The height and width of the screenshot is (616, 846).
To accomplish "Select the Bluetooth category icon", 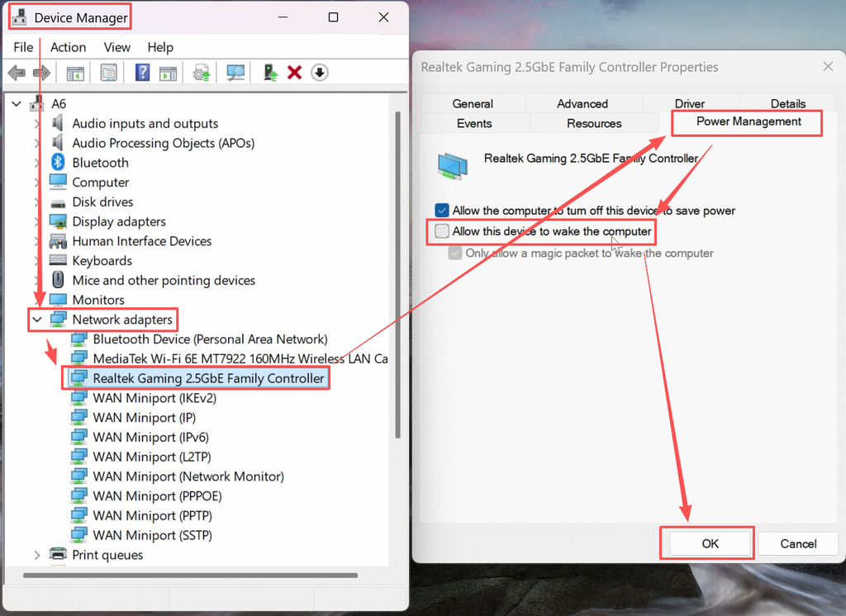I will pos(58,162).
